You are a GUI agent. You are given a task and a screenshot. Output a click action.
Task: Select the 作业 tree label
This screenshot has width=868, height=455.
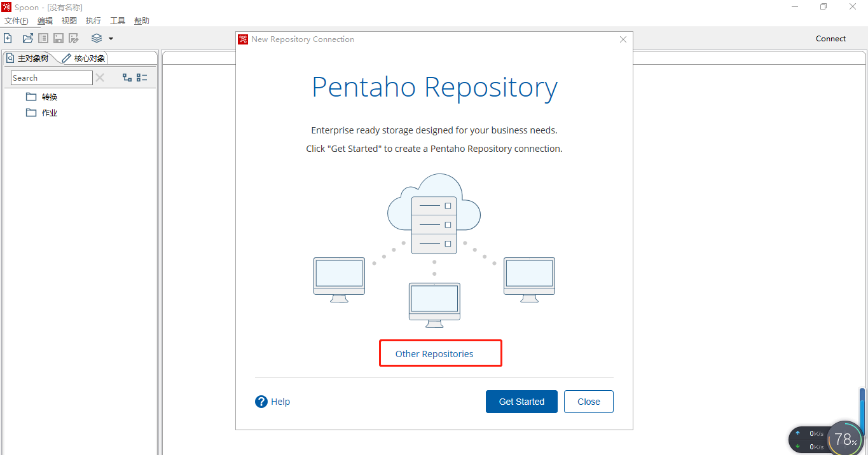[x=50, y=113]
